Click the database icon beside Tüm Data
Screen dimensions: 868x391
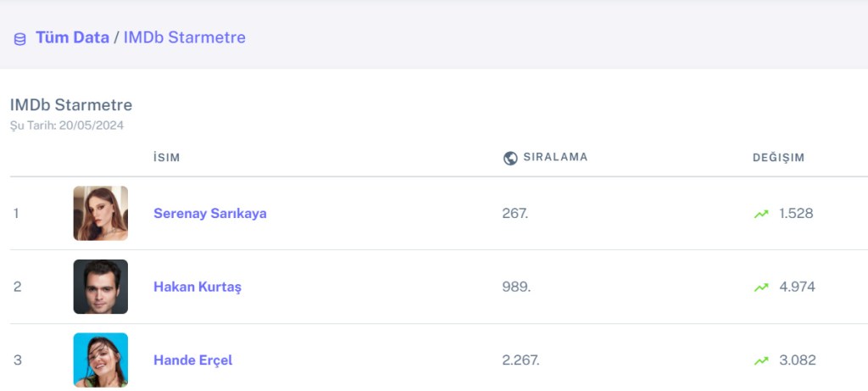[x=19, y=39]
